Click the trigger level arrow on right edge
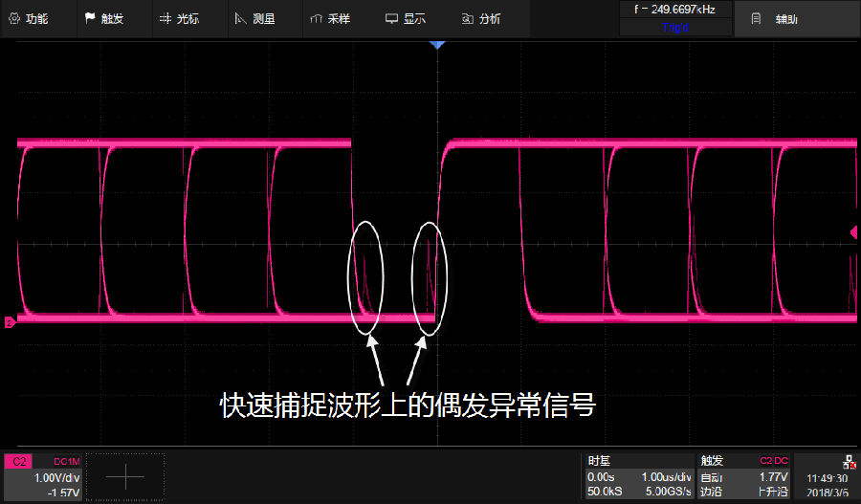The image size is (861, 504). (x=854, y=231)
